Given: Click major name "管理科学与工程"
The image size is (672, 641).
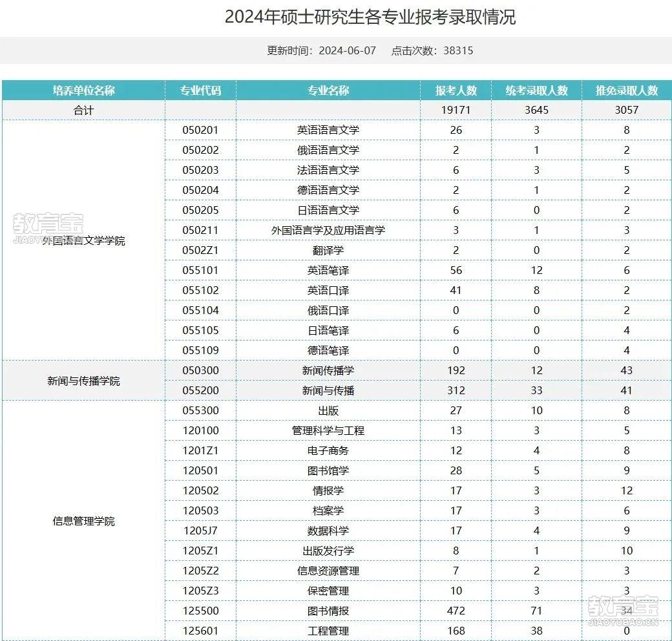Looking at the screenshot, I should [x=328, y=430].
